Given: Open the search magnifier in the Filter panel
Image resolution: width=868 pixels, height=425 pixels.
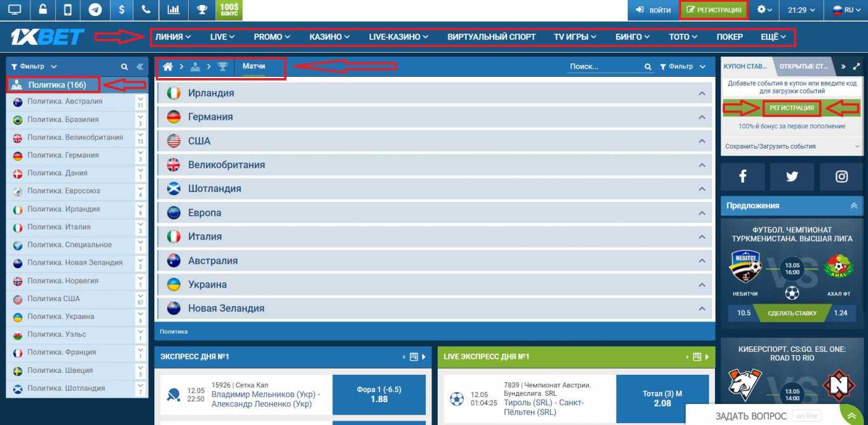Looking at the screenshot, I should point(125,65).
